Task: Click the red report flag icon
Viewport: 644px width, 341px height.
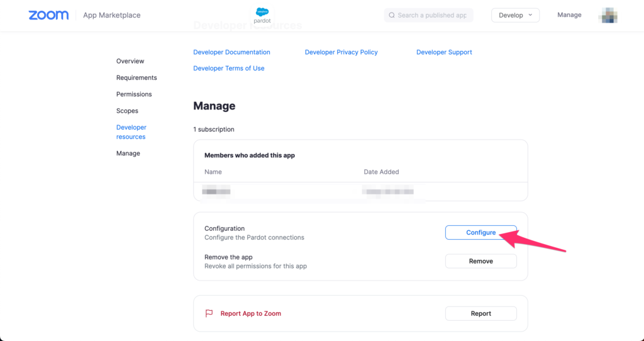Action: click(x=209, y=313)
